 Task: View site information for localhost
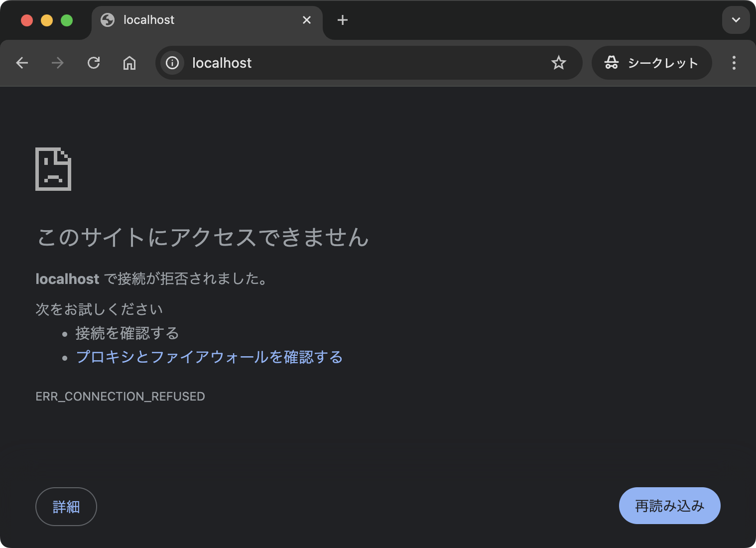click(172, 63)
